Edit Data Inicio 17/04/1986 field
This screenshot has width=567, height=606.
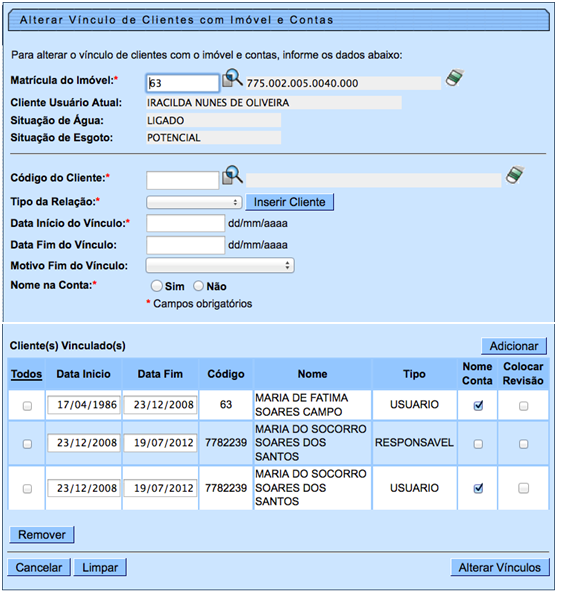(x=84, y=405)
